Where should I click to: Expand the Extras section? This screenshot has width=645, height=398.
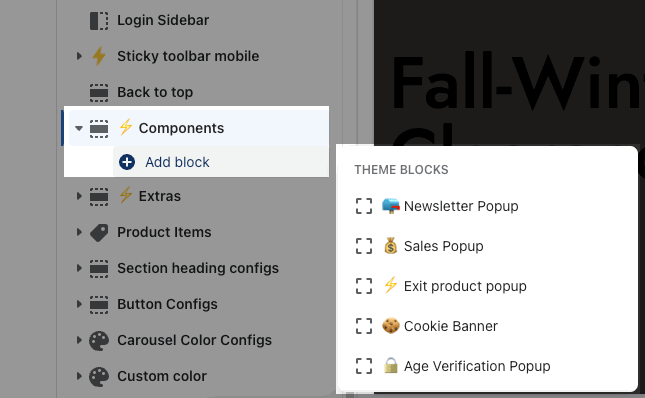79,196
